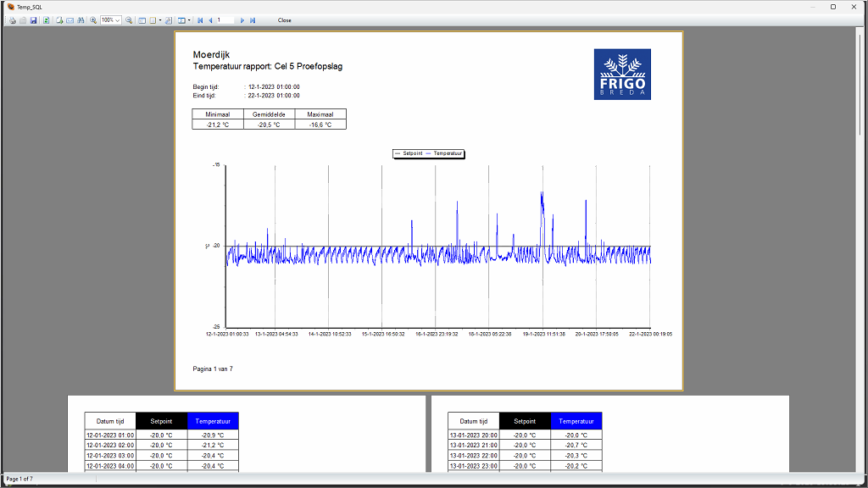
Task: Click the Setpoint entry in the chart legend
Action: 409,154
